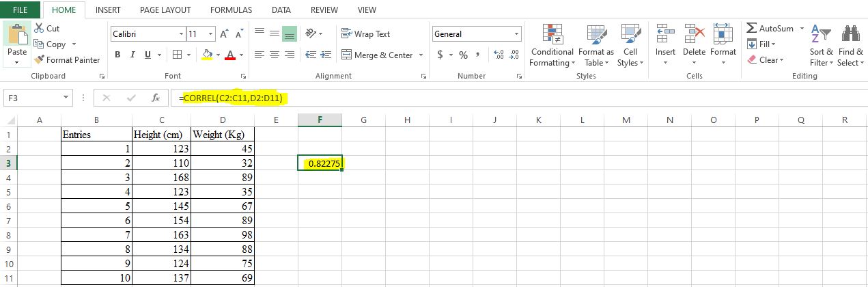Open Format as Table gallery
868x287 pixels.
click(596, 45)
